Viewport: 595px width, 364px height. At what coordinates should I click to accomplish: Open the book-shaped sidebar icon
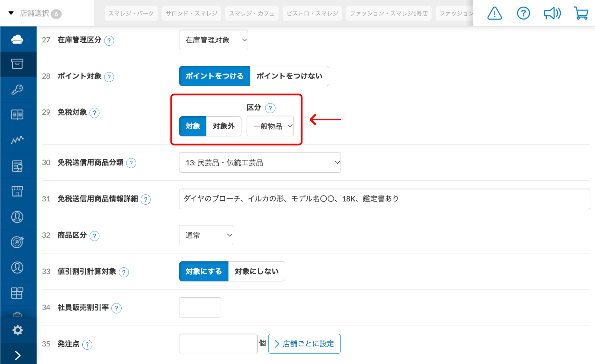(17, 115)
